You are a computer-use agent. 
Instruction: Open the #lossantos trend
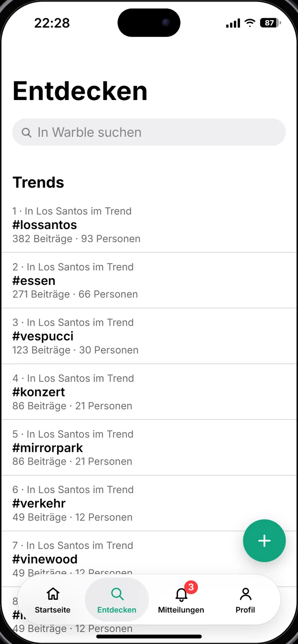coord(149,224)
